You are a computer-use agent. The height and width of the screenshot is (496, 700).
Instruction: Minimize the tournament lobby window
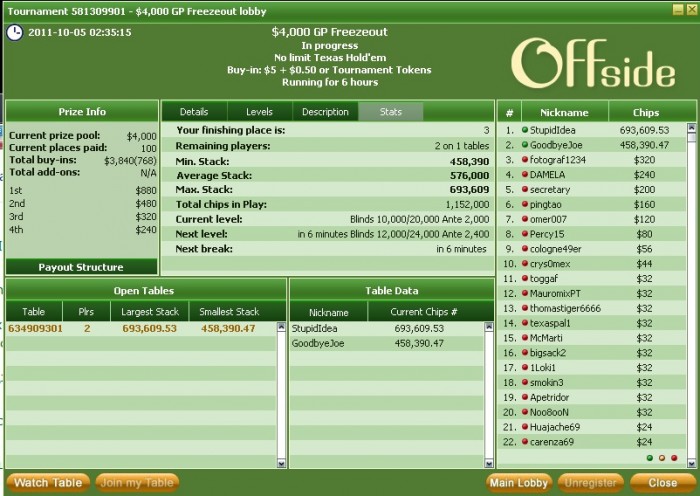[x=678, y=9]
